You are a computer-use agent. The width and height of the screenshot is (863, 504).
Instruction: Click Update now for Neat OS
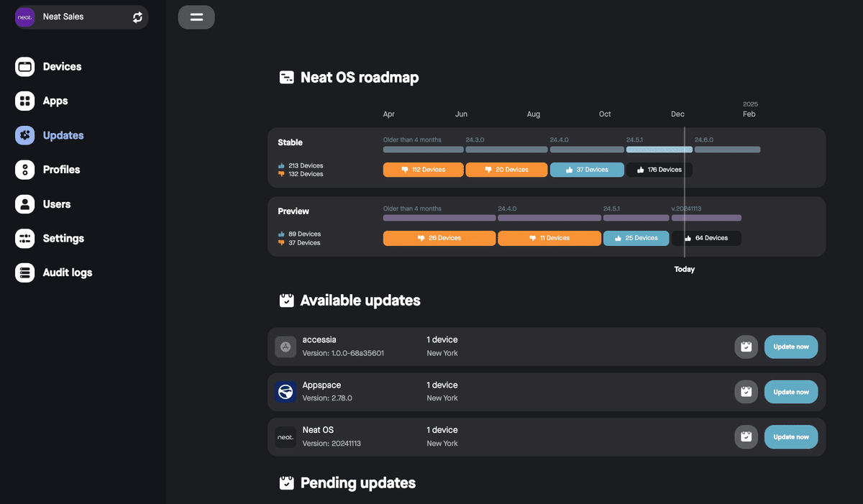tap(791, 437)
